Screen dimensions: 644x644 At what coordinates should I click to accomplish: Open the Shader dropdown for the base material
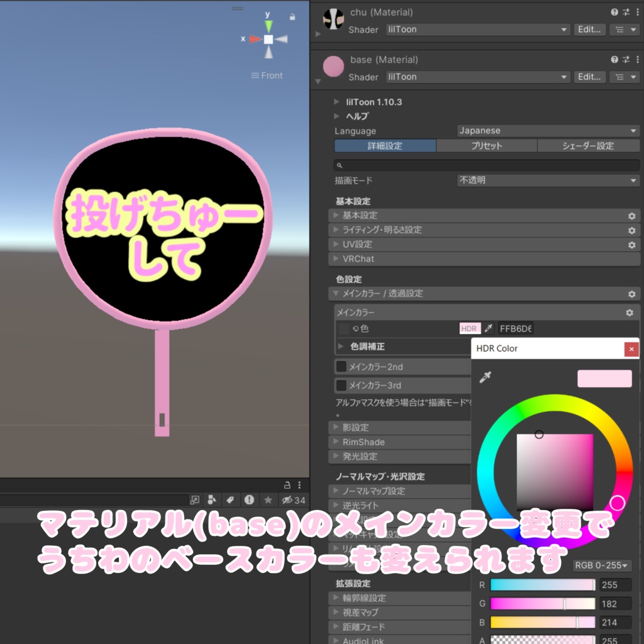pyautogui.click(x=478, y=77)
